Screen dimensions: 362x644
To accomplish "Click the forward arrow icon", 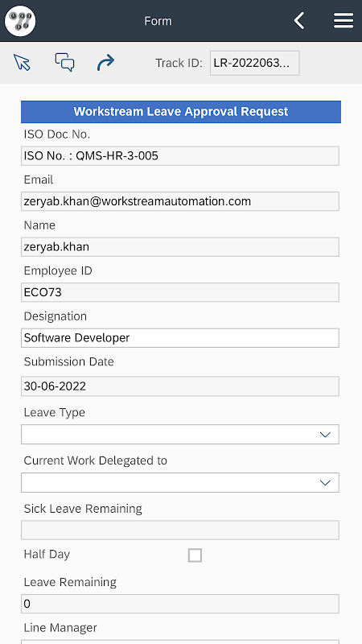I will tap(105, 64).
